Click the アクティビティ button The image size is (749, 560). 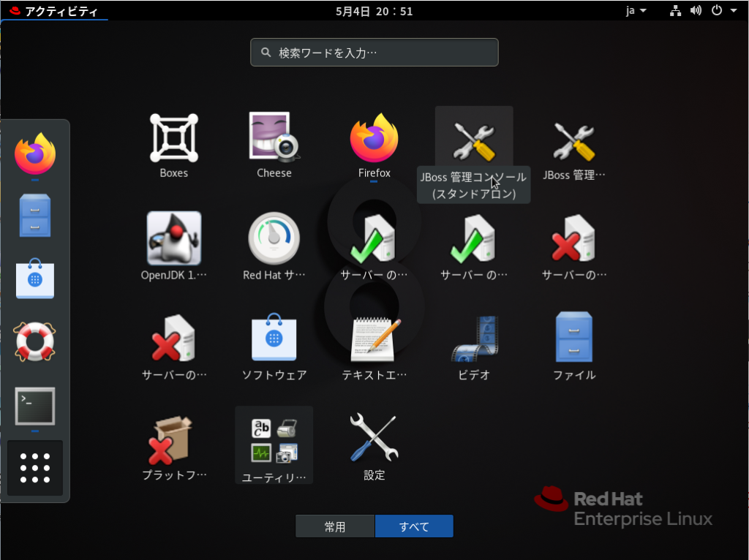pyautogui.click(x=54, y=10)
